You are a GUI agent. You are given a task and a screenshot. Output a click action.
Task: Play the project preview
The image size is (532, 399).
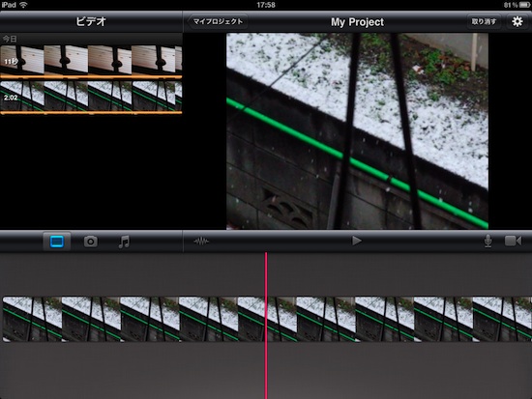pyautogui.click(x=356, y=241)
